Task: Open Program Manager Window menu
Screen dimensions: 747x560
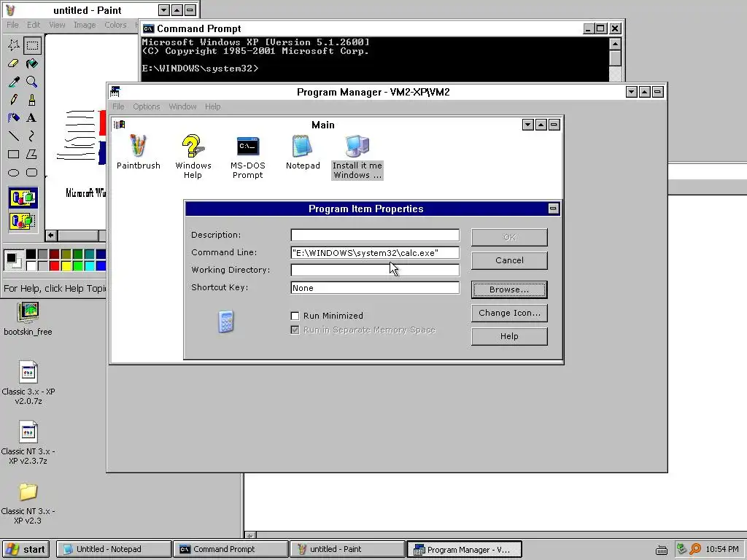Action: tap(182, 106)
